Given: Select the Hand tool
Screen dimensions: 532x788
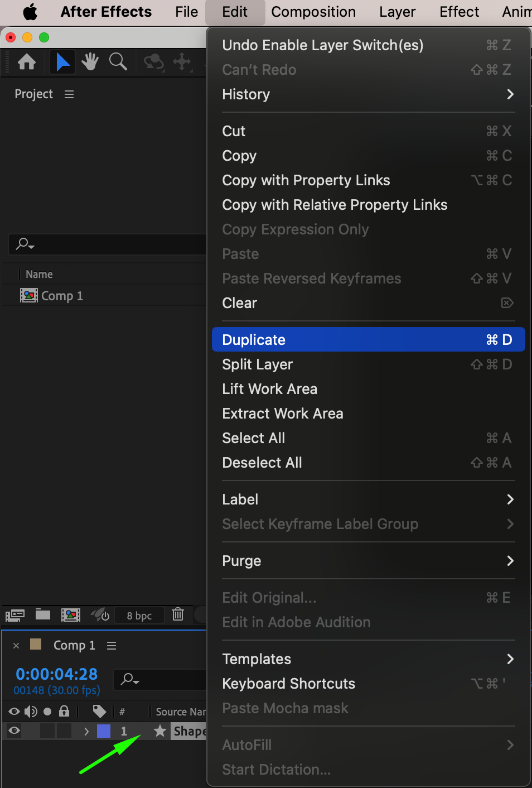Looking at the screenshot, I should click(90, 62).
